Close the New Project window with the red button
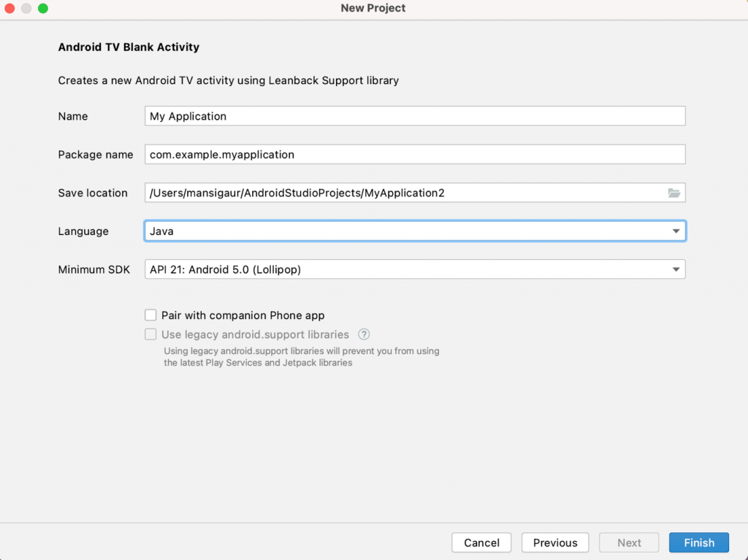The image size is (748, 560). pyautogui.click(x=9, y=8)
